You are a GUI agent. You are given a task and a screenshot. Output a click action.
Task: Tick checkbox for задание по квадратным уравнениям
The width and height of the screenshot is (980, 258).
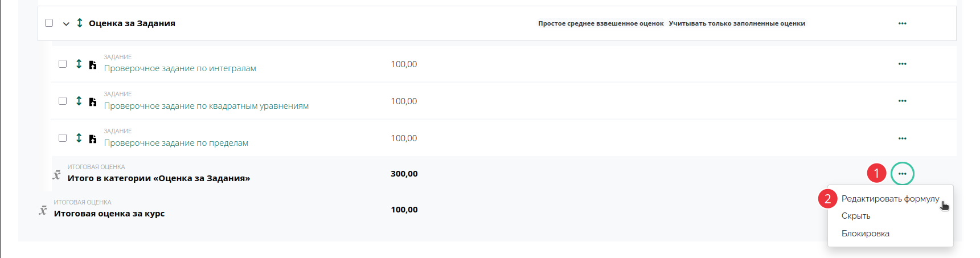(x=63, y=101)
